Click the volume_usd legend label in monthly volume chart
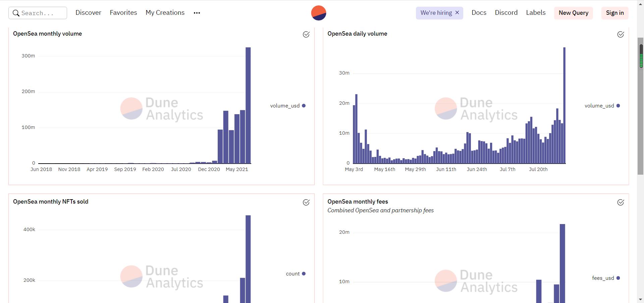This screenshot has height=303, width=644. point(285,106)
